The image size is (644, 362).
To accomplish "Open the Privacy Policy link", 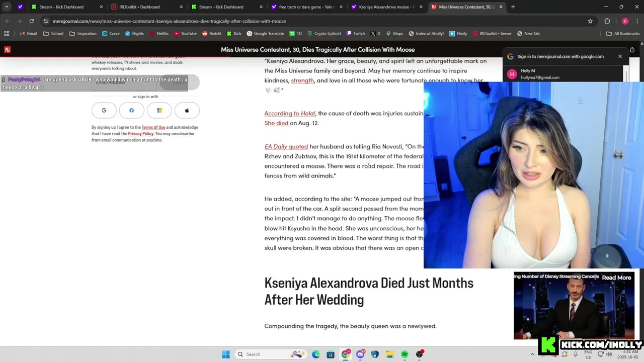I will click(140, 134).
